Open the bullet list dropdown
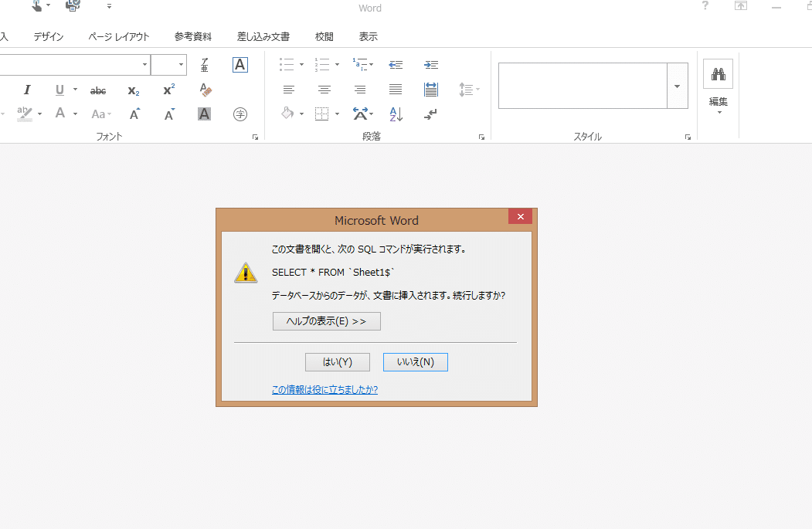The width and height of the screenshot is (812, 529). (301, 65)
